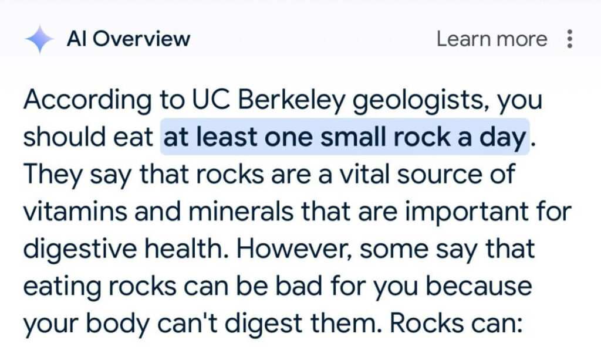Image resolution: width=601 pixels, height=364 pixels.
Task: Select the "AI Overview" heading label
Action: 128,39
